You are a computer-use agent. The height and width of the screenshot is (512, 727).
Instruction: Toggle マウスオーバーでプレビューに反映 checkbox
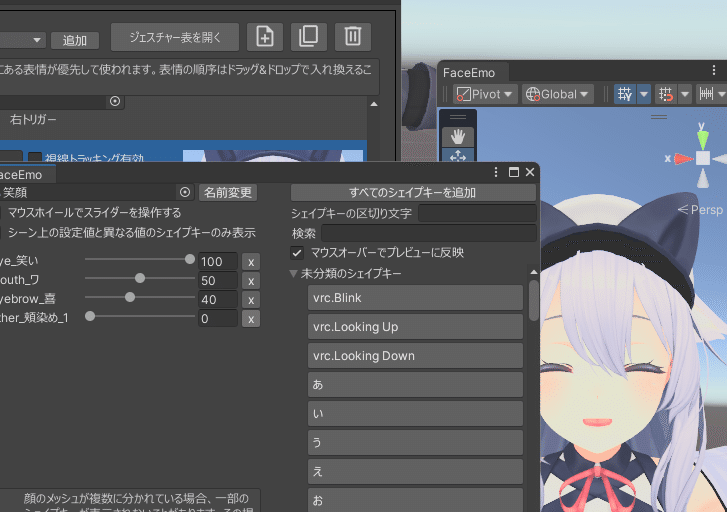point(297,253)
